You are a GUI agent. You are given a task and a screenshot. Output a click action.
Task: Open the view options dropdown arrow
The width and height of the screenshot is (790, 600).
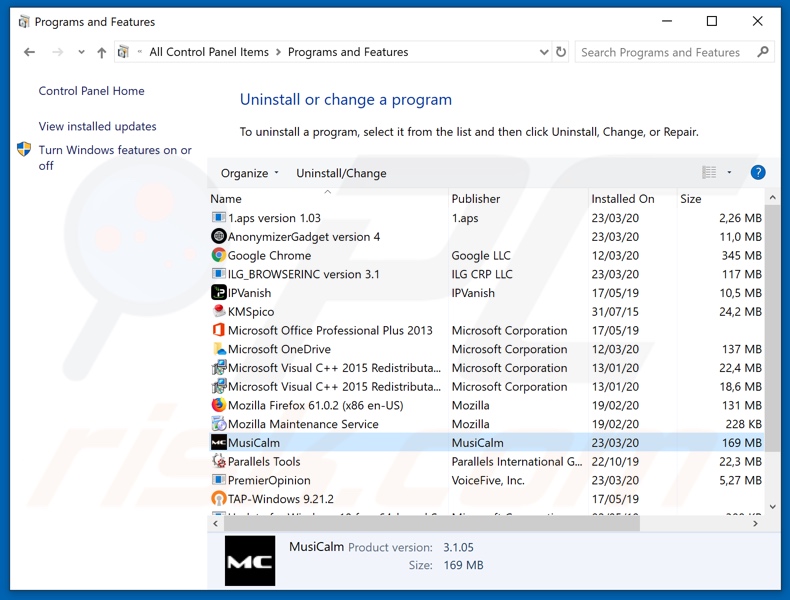729,172
